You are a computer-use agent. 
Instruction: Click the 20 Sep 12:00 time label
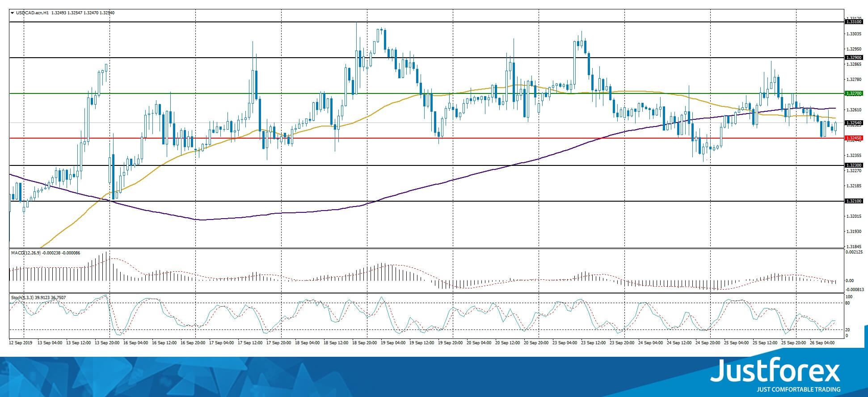508,343
